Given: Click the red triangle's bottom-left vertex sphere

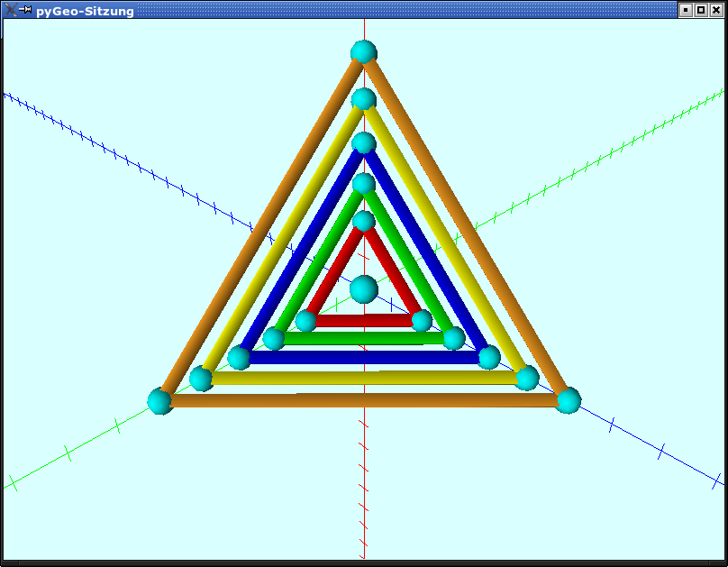Looking at the screenshot, I should pos(306,320).
